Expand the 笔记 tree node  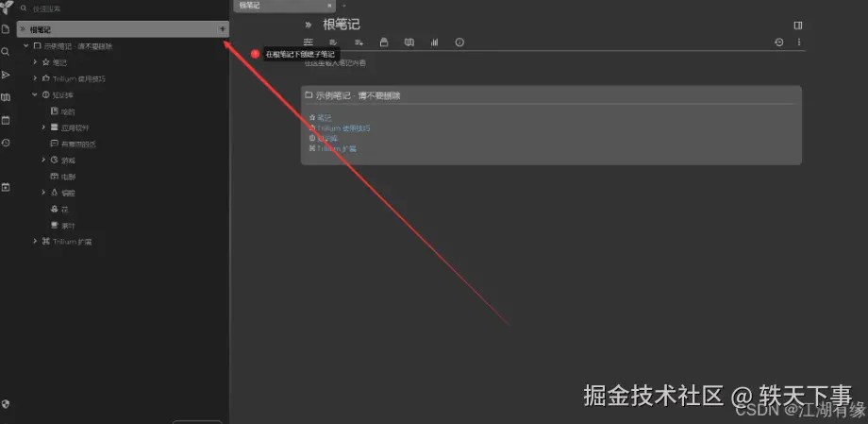click(x=35, y=62)
